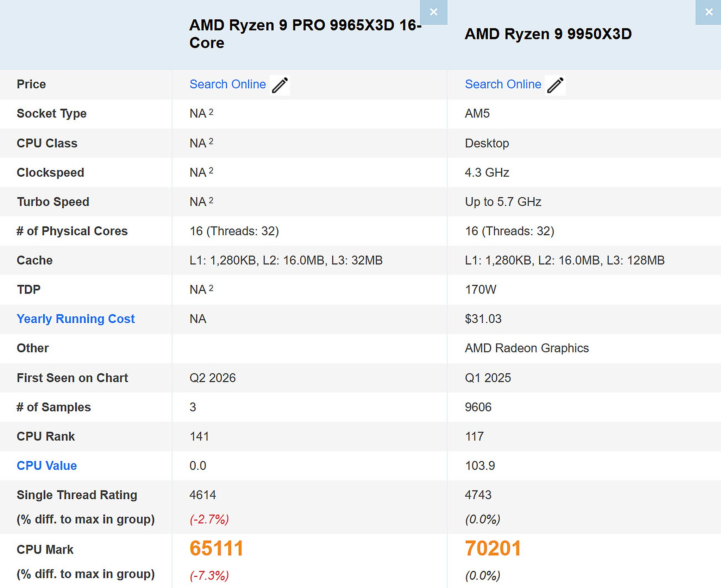This screenshot has height=588, width=721.
Task: Remove the Ryzen 9 PRO 9965X3D column
Action: tap(433, 12)
